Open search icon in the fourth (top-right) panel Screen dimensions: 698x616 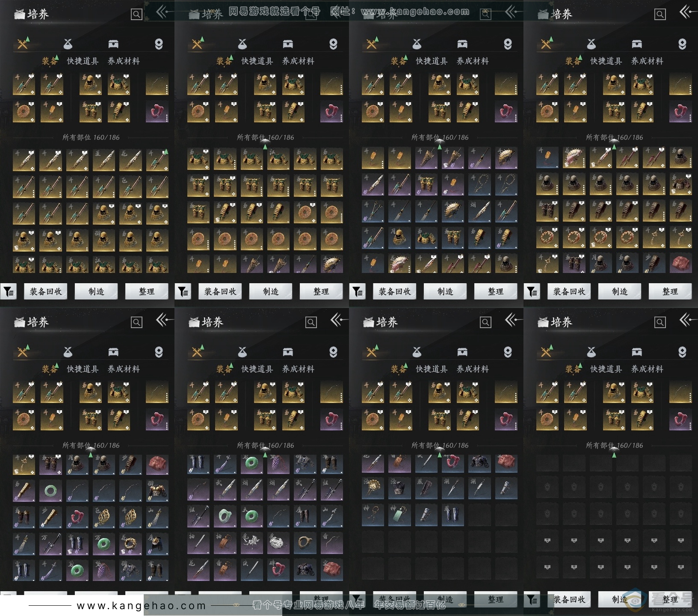pos(660,15)
